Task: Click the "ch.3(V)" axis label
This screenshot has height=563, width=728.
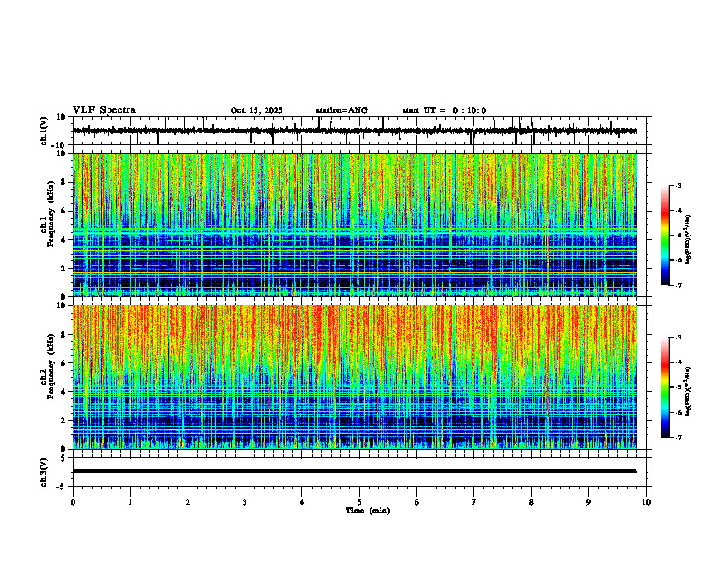Action: pos(43,472)
